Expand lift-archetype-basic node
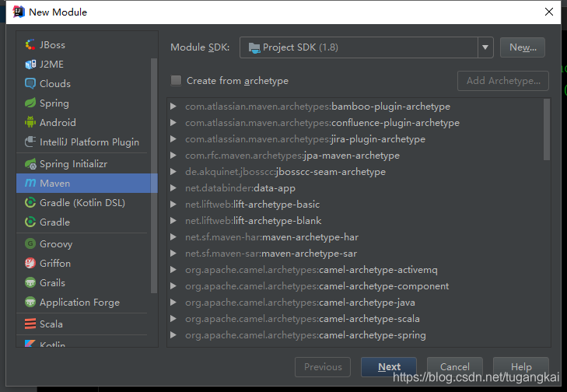567x392 pixels. [173, 205]
